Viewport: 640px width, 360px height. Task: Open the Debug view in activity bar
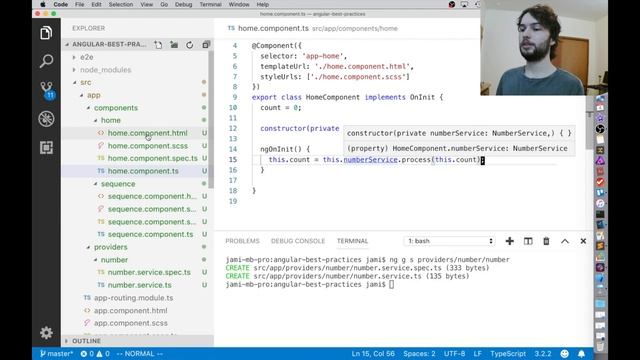(x=46, y=119)
